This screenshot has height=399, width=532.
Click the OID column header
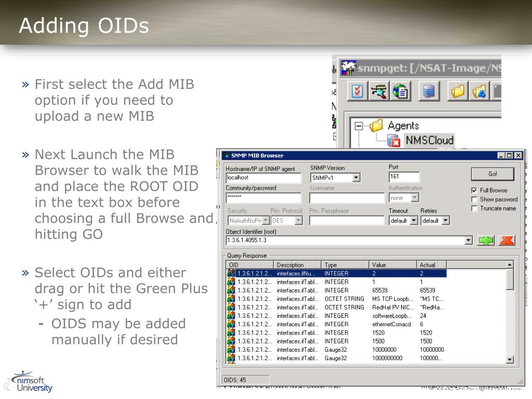(x=250, y=264)
